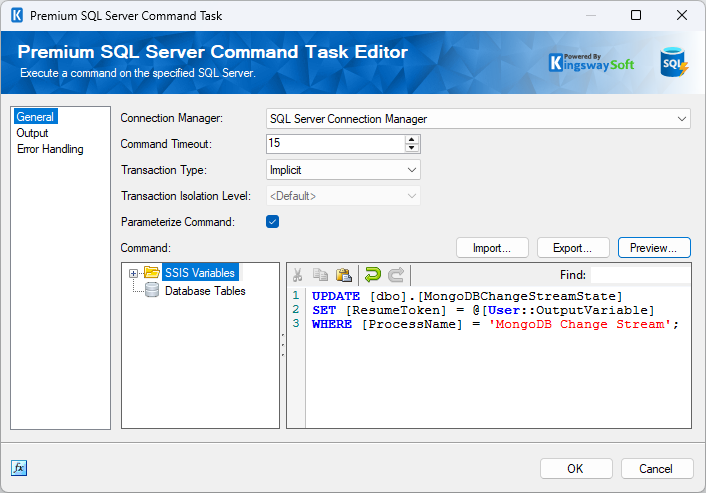Click the splitter handle between tree and editor
This screenshot has width=706, height=493.
(x=283, y=345)
